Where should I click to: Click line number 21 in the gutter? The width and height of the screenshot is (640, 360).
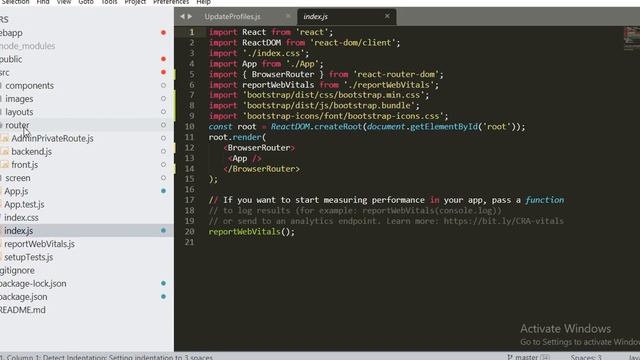tap(189, 242)
